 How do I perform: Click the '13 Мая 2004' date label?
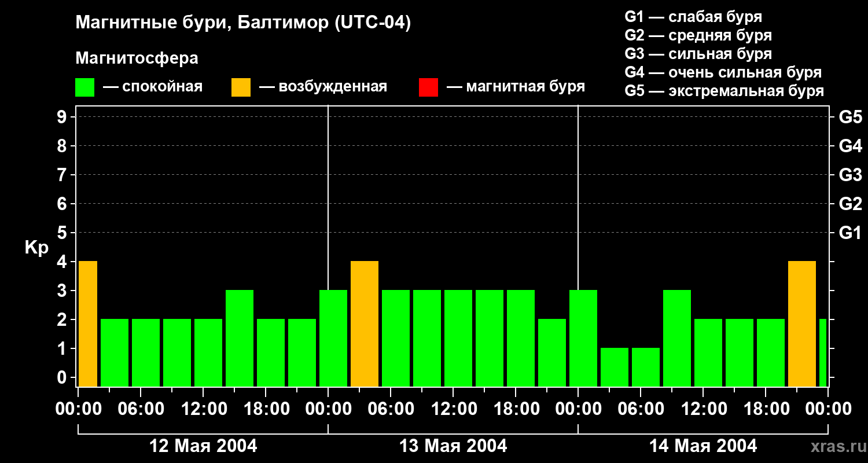[x=453, y=446]
